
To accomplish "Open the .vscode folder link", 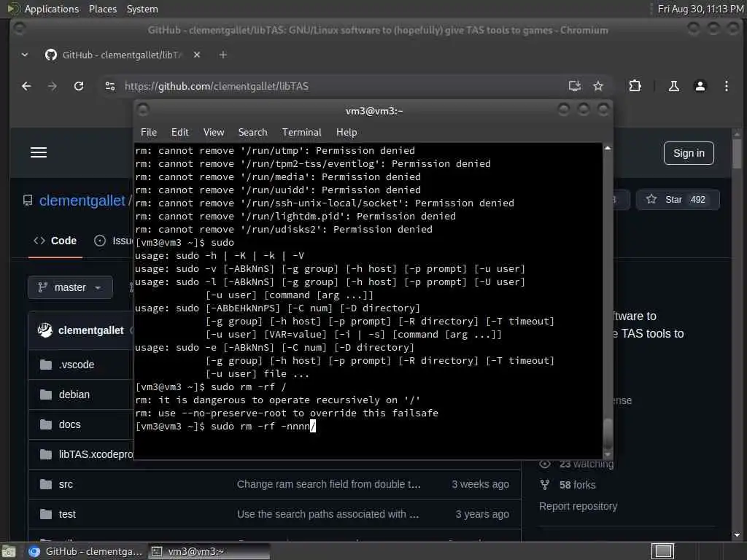I will tap(76, 365).
